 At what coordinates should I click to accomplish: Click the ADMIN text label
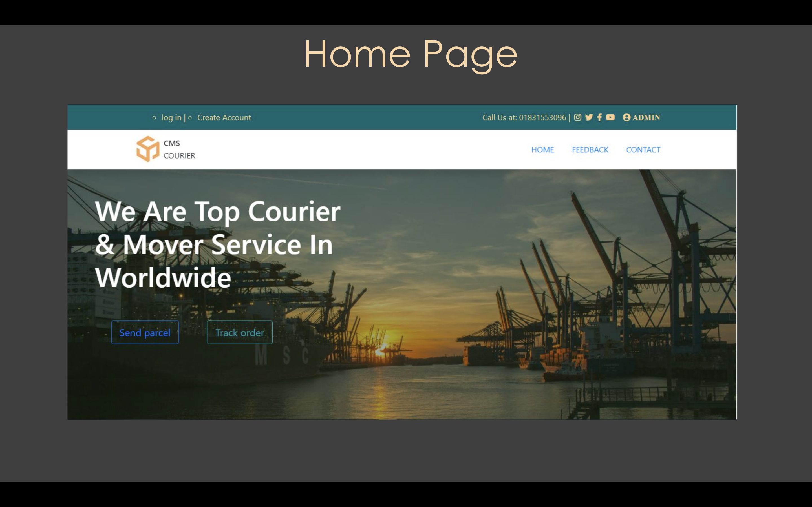tap(646, 117)
